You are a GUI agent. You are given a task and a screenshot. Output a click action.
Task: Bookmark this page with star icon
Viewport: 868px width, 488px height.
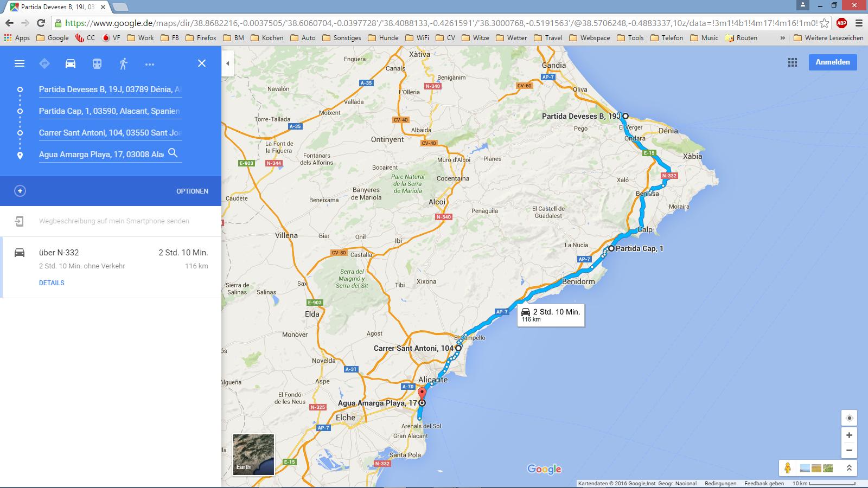(825, 23)
